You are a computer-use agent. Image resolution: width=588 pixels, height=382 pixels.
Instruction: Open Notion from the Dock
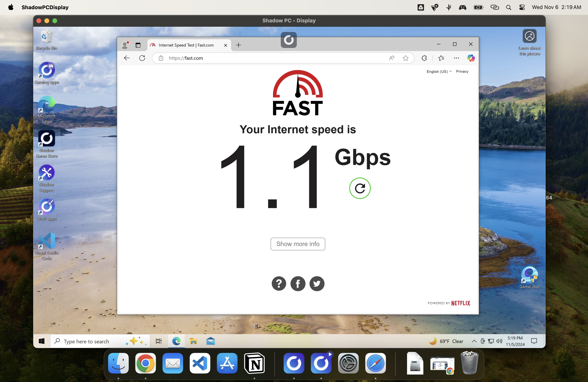point(254,363)
